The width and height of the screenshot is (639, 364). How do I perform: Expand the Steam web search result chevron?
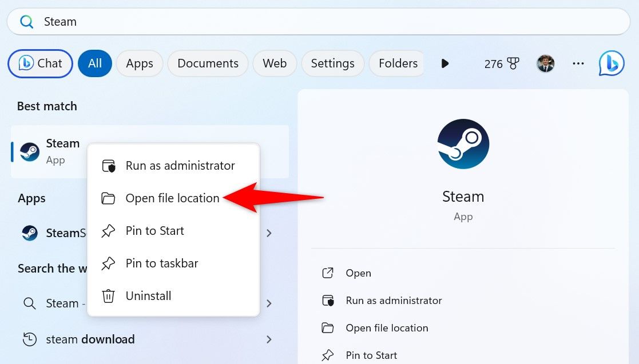268,303
